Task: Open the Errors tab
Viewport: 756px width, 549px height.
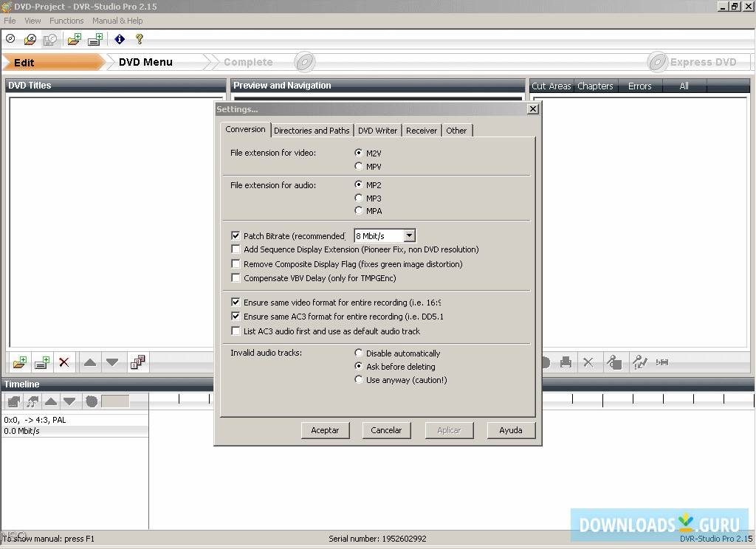Action: point(640,86)
